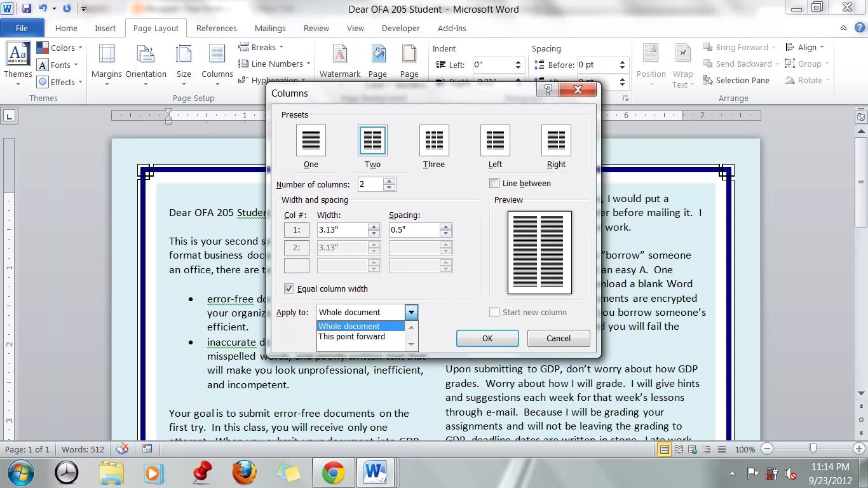
Task: Enable the Line between checkbox
Action: click(494, 183)
